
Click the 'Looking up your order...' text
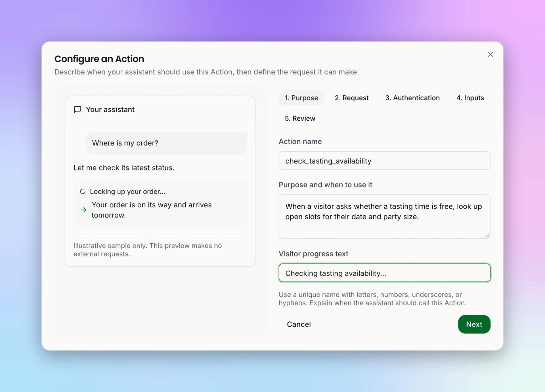127,191
